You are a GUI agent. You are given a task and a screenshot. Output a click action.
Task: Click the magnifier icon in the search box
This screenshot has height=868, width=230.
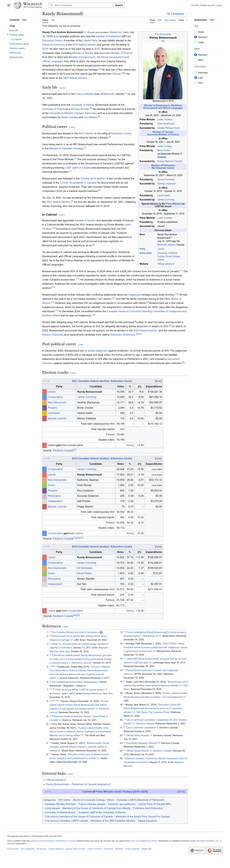click(x=51, y=5)
